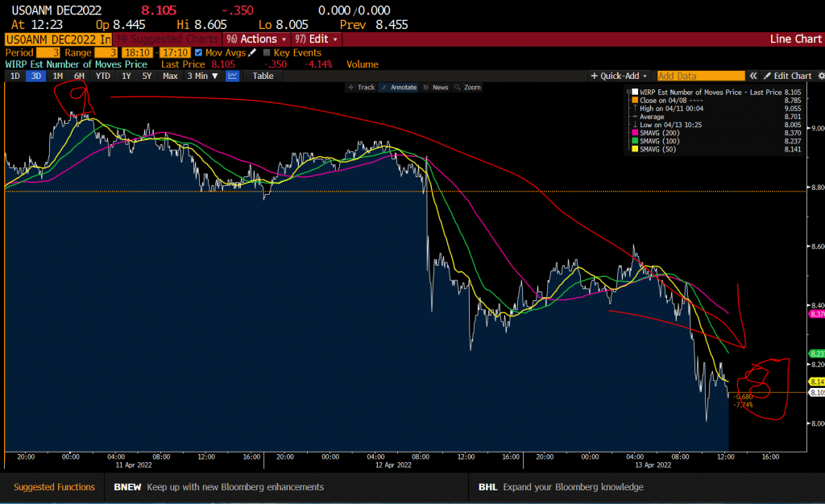Select the 5Y range tab
This screenshot has width=825, height=504.
point(147,76)
